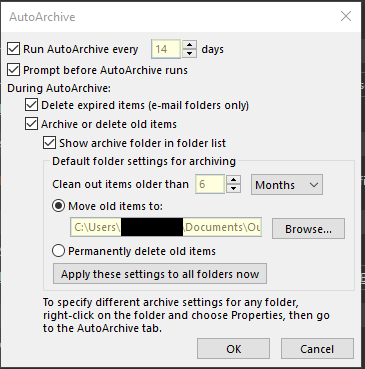Click the clean out age field showing 6
The width and height of the screenshot is (365, 369).
(210, 184)
